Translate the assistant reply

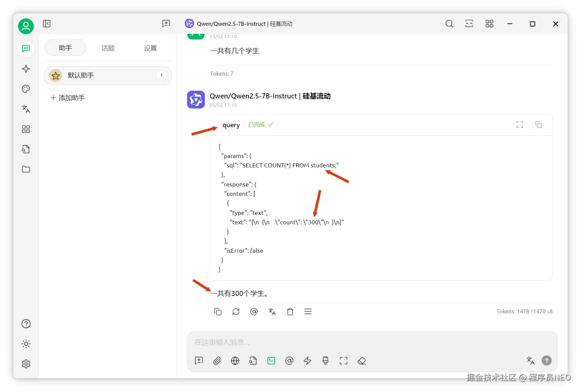coord(272,312)
